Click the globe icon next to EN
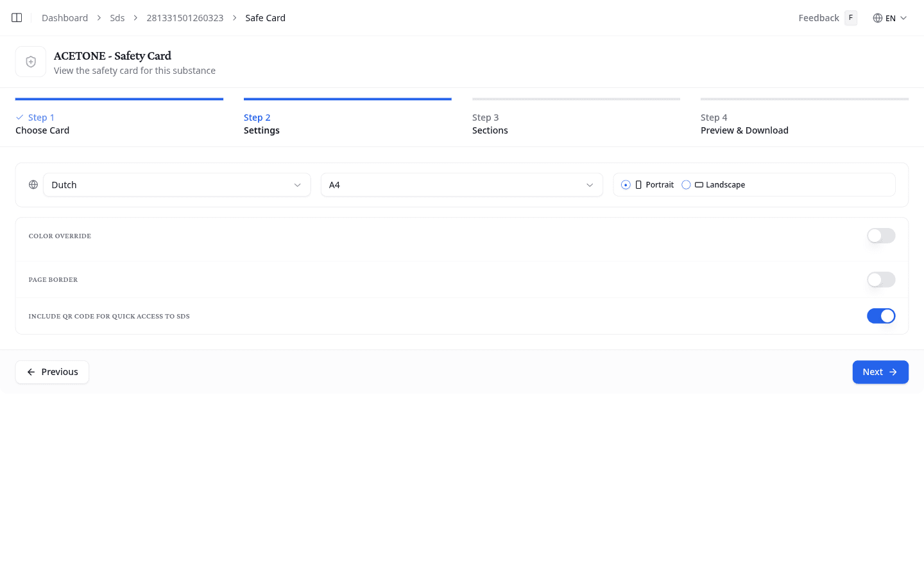Image resolution: width=924 pixels, height=578 pixels. coord(878,18)
